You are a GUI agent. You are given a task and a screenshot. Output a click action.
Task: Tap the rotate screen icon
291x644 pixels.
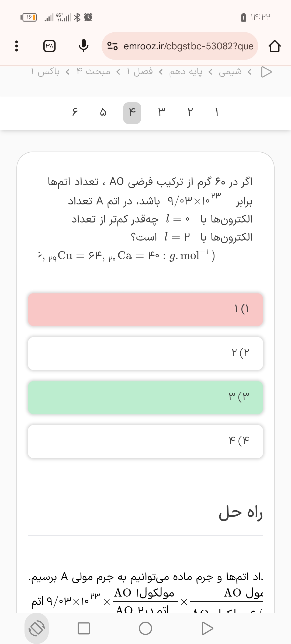37,628
